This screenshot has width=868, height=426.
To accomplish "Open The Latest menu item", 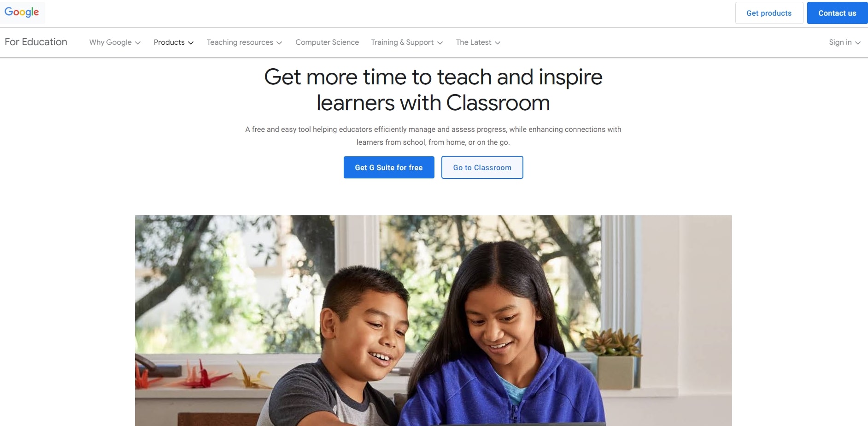I will tap(478, 42).
